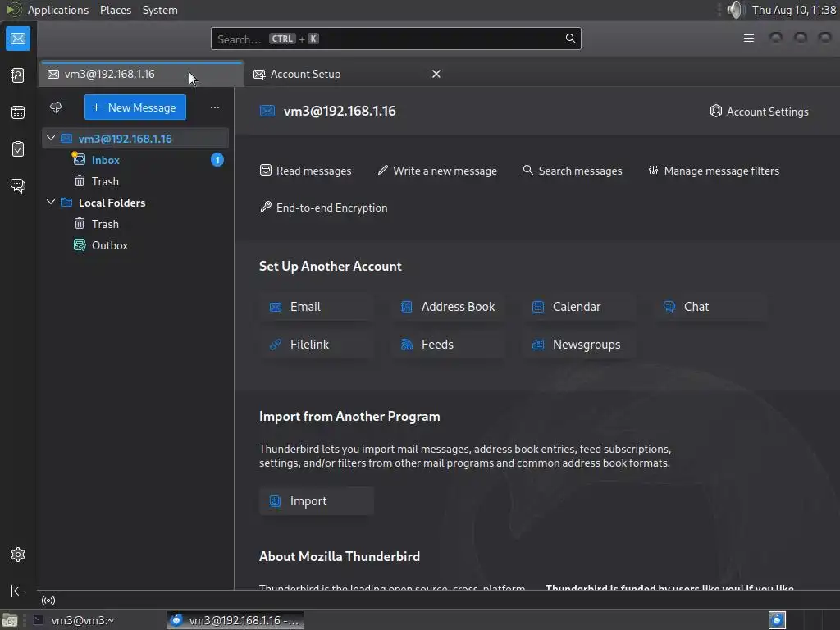Screen dimensions: 840x630
Task: Collapse the spaces toolbar
Action: click(18, 591)
